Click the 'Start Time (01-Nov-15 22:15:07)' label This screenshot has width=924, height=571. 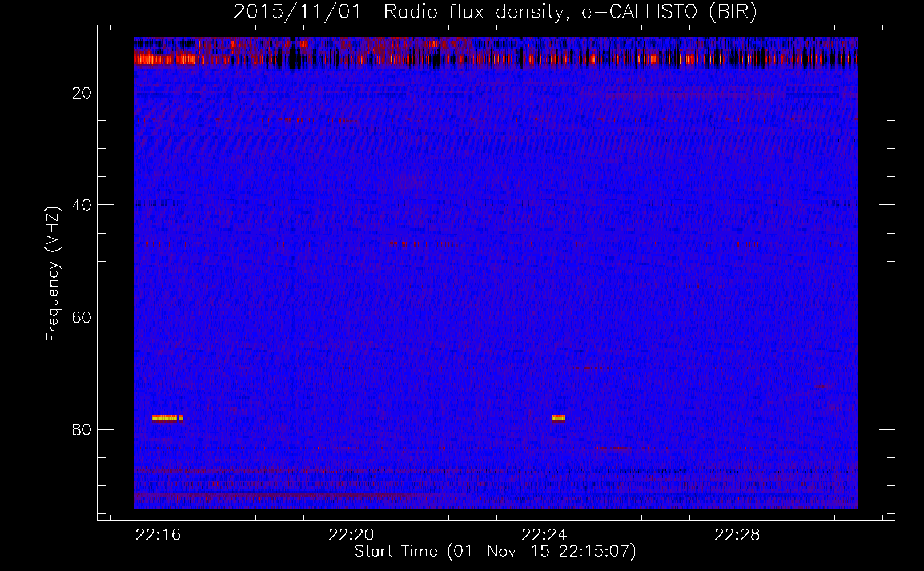pos(495,551)
